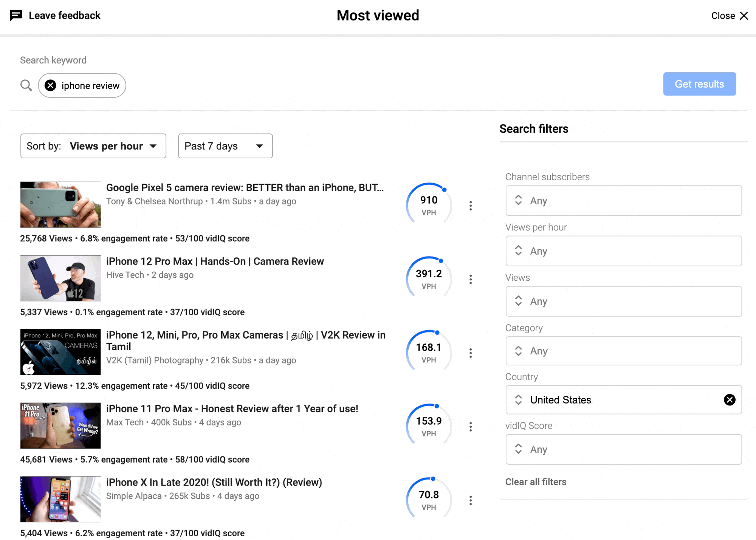
Task: Click Clear all filters link
Action: pyautogui.click(x=536, y=482)
